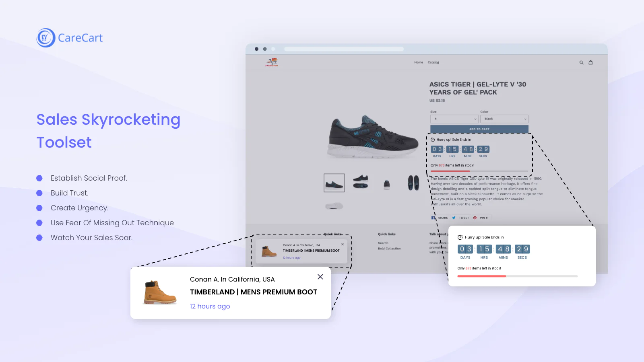Share the product on Facebook

[440, 218]
